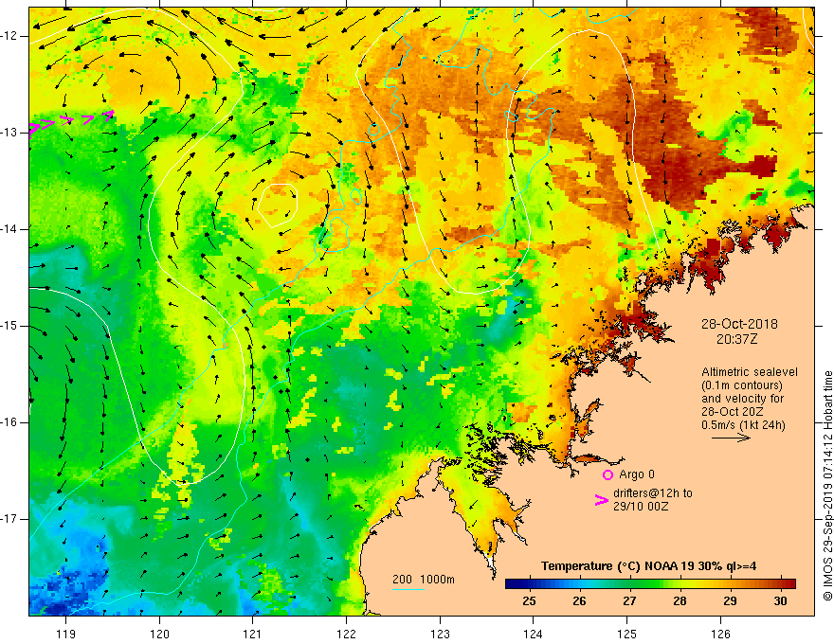
Task: Click the '29/10 00Z' legend text
Action: [641, 507]
